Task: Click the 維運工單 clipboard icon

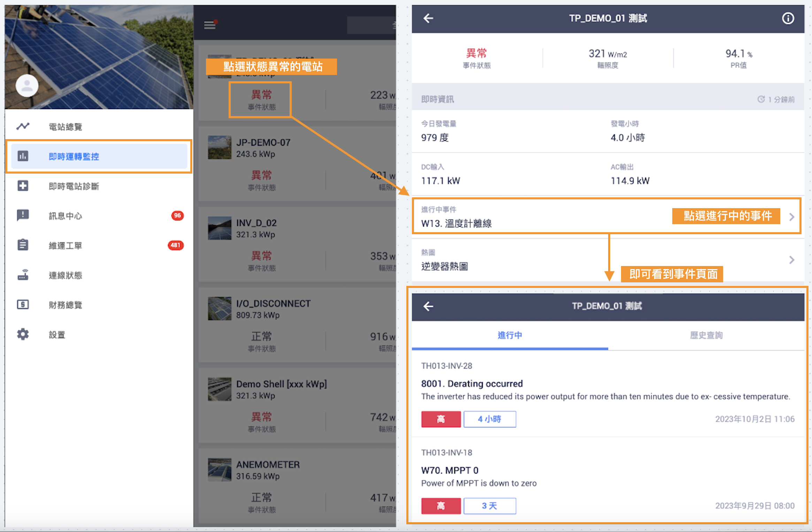Action: pyautogui.click(x=23, y=245)
